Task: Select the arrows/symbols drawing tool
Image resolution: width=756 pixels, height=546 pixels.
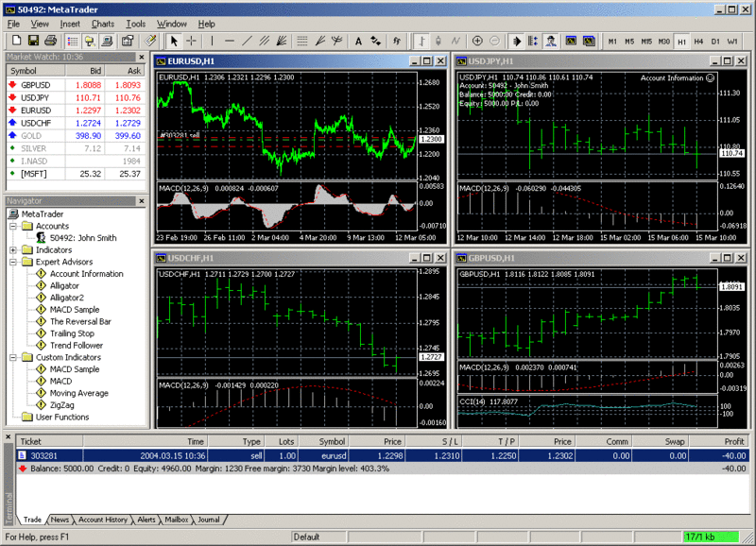Action: pos(375,41)
